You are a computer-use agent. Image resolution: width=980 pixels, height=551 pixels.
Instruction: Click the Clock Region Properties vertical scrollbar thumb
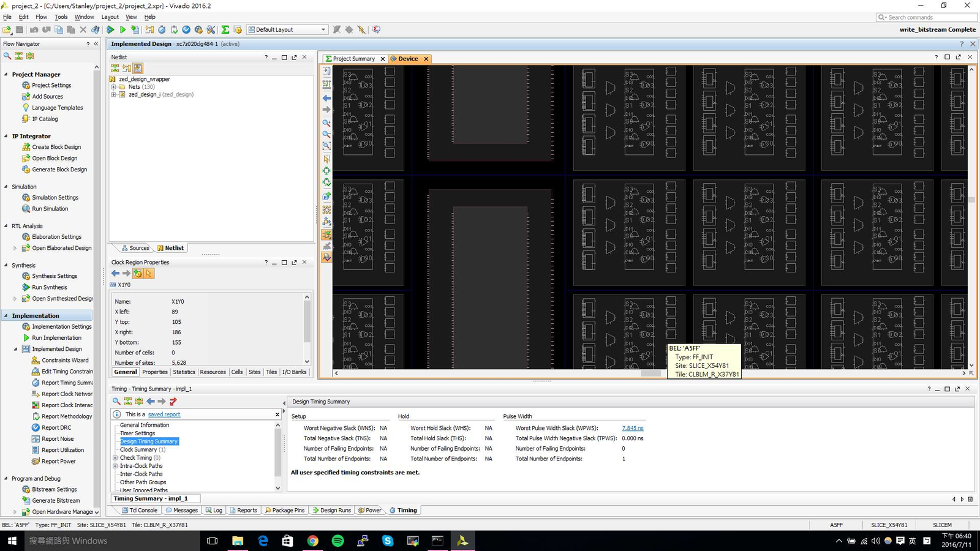pyautogui.click(x=307, y=321)
